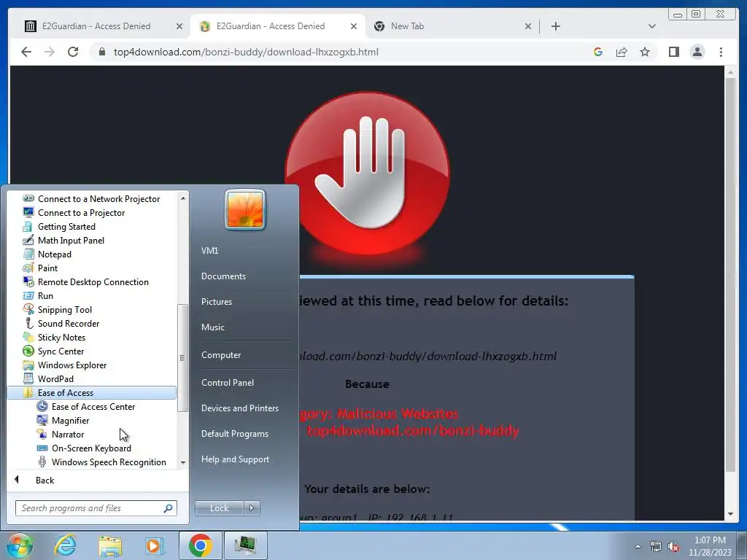
Task: Close the New Tab tab
Action: (528, 26)
